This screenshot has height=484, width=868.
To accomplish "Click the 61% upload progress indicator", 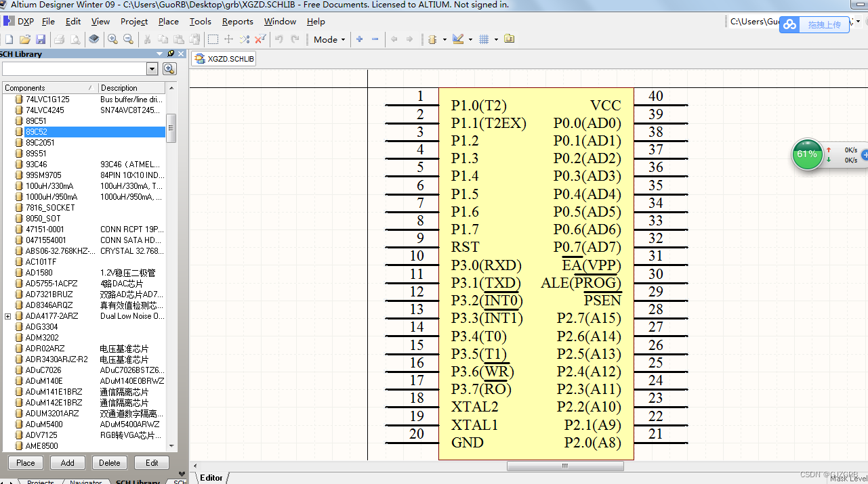I will tap(807, 154).
